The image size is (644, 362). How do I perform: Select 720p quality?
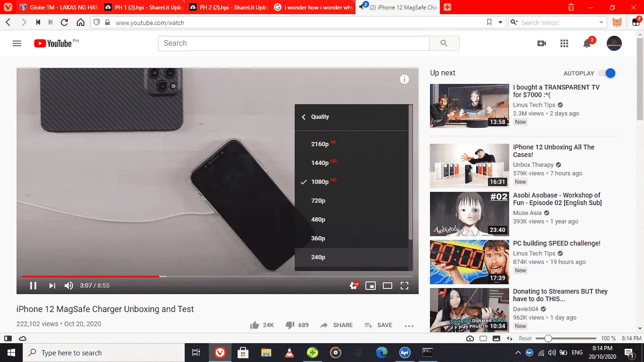[x=351, y=200]
